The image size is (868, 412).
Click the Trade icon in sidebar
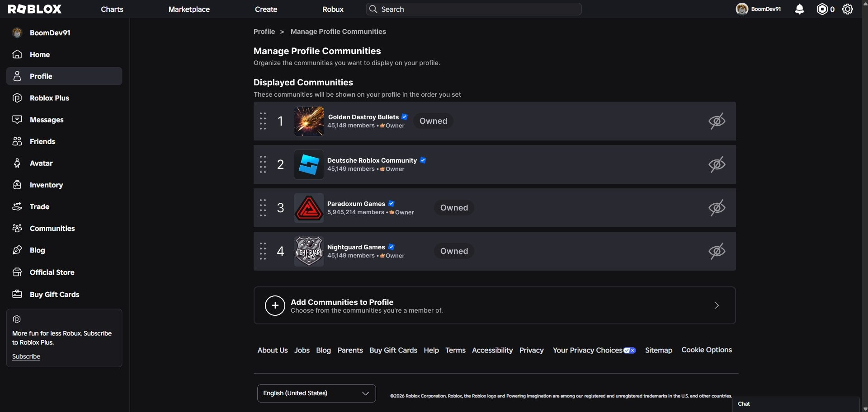point(17,206)
